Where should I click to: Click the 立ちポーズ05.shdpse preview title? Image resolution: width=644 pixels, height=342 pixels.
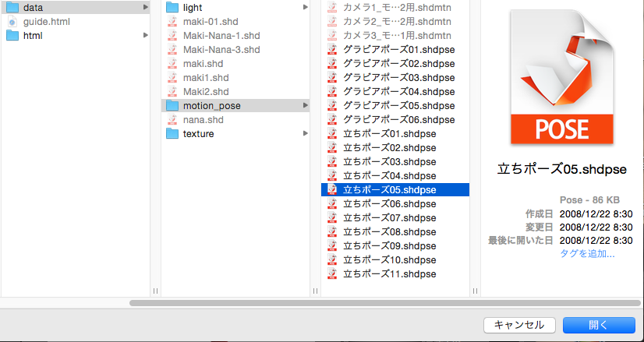(562, 169)
